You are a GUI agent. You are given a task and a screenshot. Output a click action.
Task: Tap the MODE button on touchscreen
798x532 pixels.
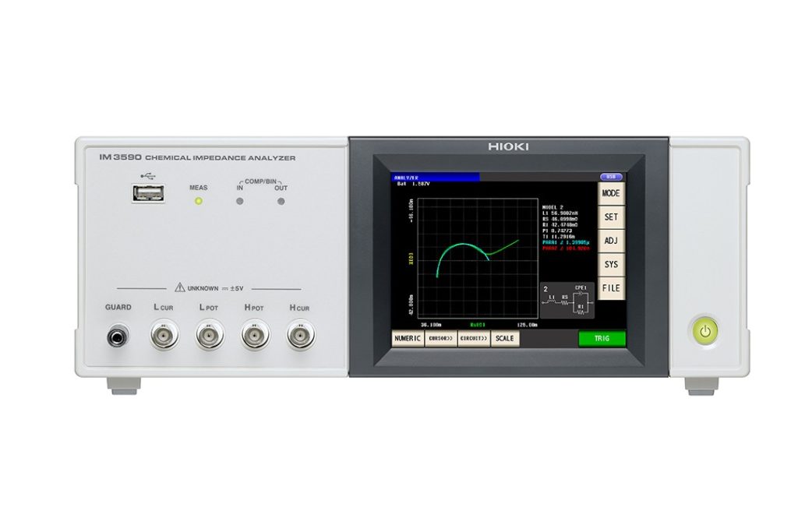612,192
